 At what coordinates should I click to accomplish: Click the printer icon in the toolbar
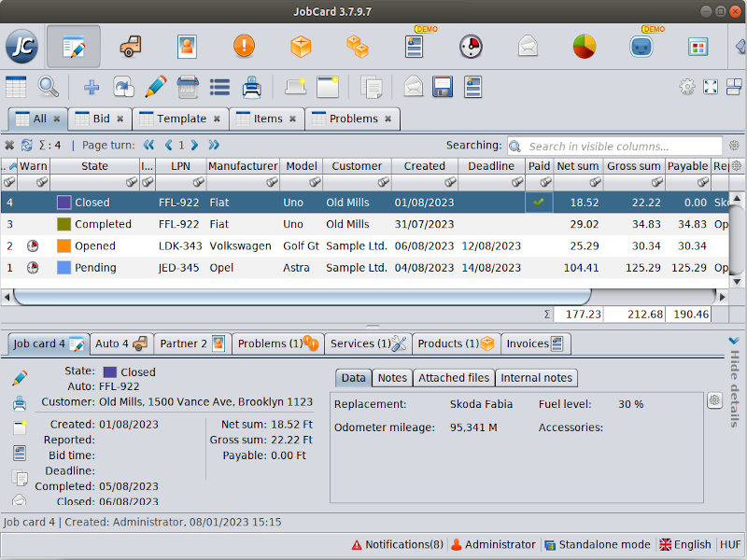coord(251,88)
